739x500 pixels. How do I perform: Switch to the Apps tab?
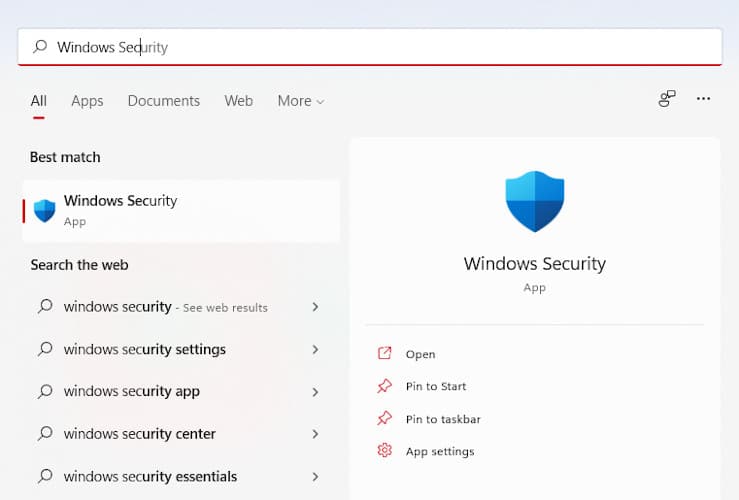coord(87,101)
